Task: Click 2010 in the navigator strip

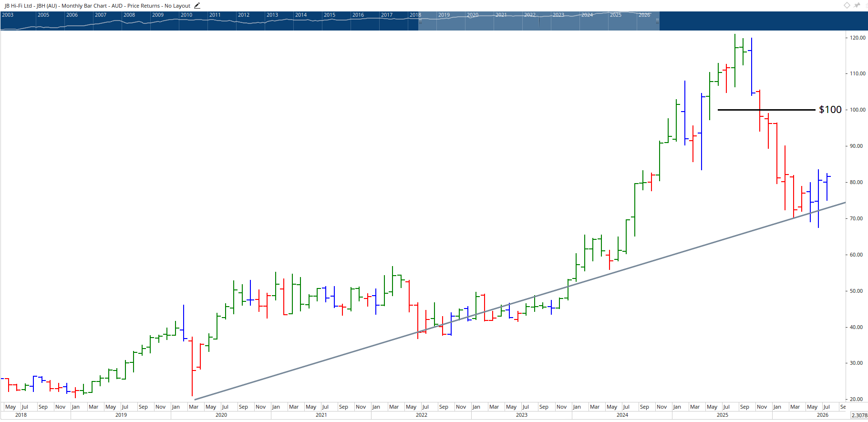Action: point(186,15)
